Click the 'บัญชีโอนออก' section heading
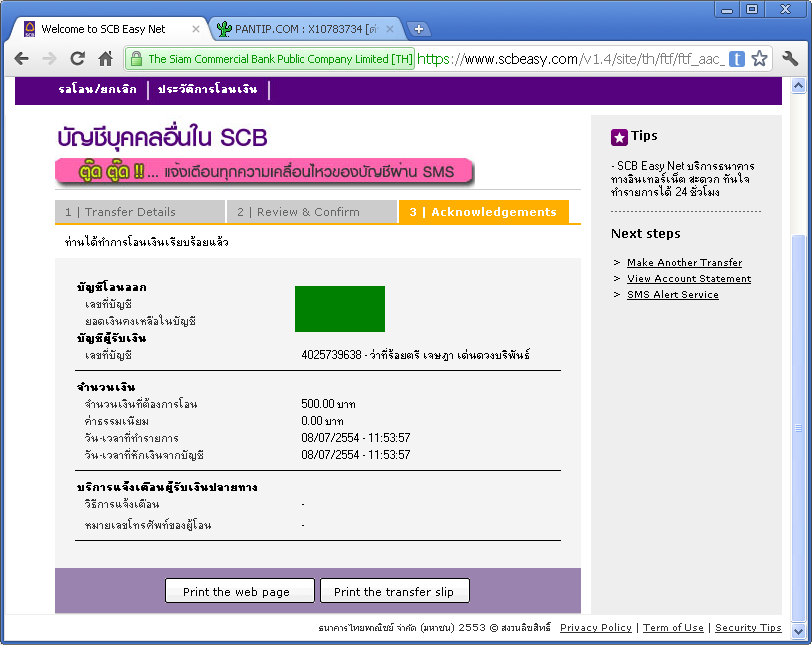The height and width of the screenshot is (645, 812). click(x=112, y=287)
